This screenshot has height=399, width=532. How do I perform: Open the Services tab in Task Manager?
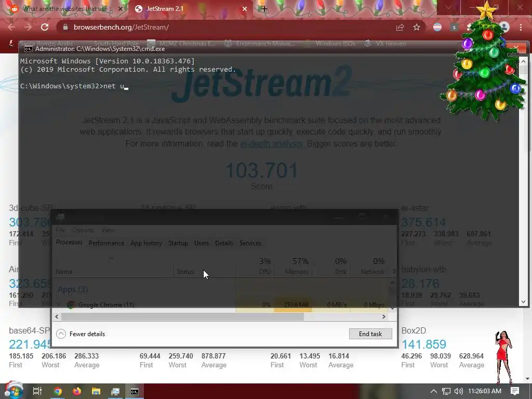click(250, 243)
